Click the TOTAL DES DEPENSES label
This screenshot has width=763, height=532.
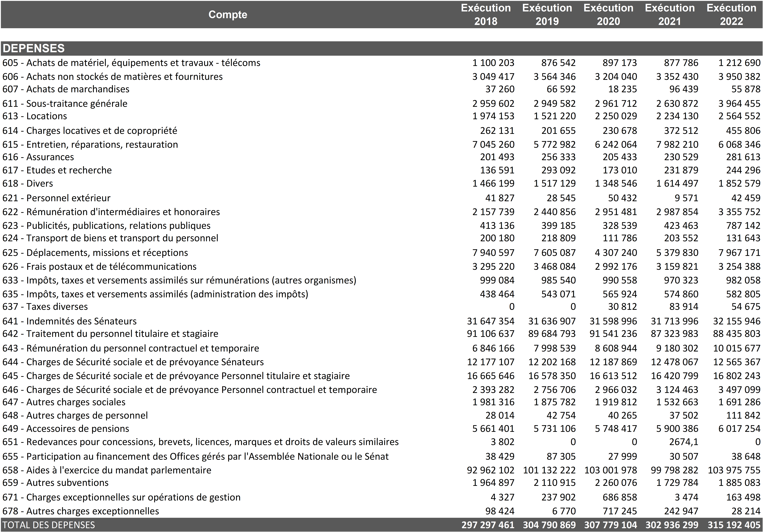(x=49, y=525)
